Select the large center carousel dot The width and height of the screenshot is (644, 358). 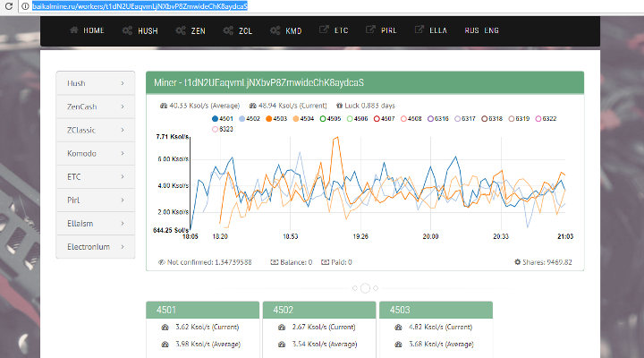click(x=365, y=288)
